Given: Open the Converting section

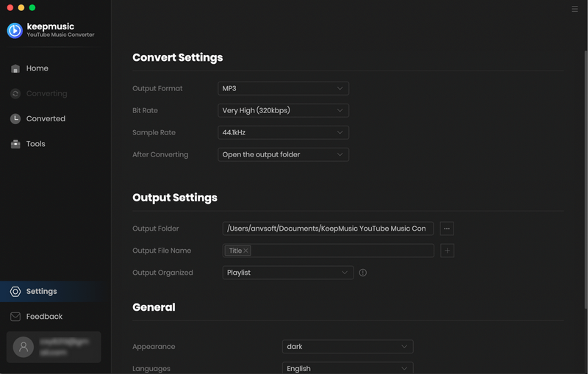Looking at the screenshot, I should click(46, 94).
